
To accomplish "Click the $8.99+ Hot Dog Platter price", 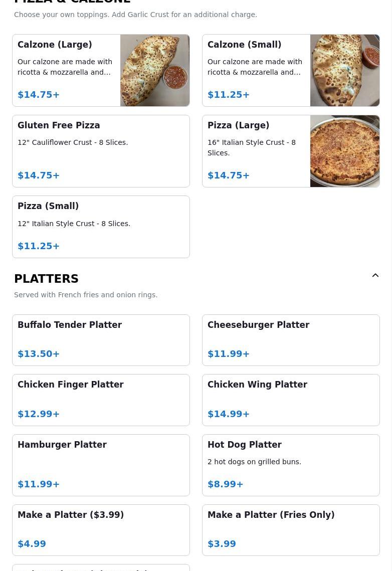I will tap(225, 484).
